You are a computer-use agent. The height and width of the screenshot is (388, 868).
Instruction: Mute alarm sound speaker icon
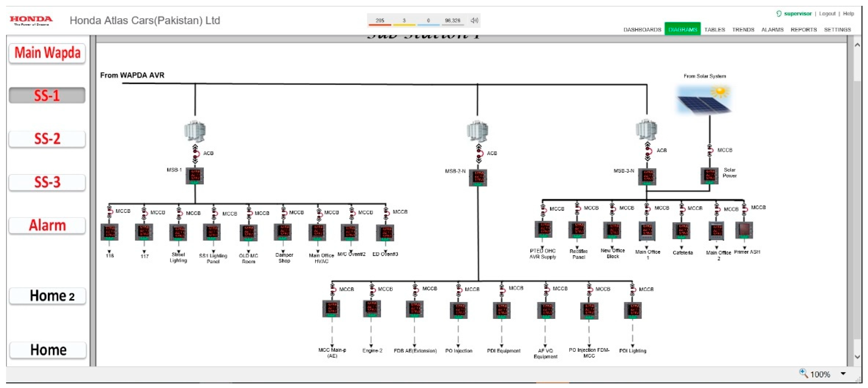pyautogui.click(x=474, y=20)
